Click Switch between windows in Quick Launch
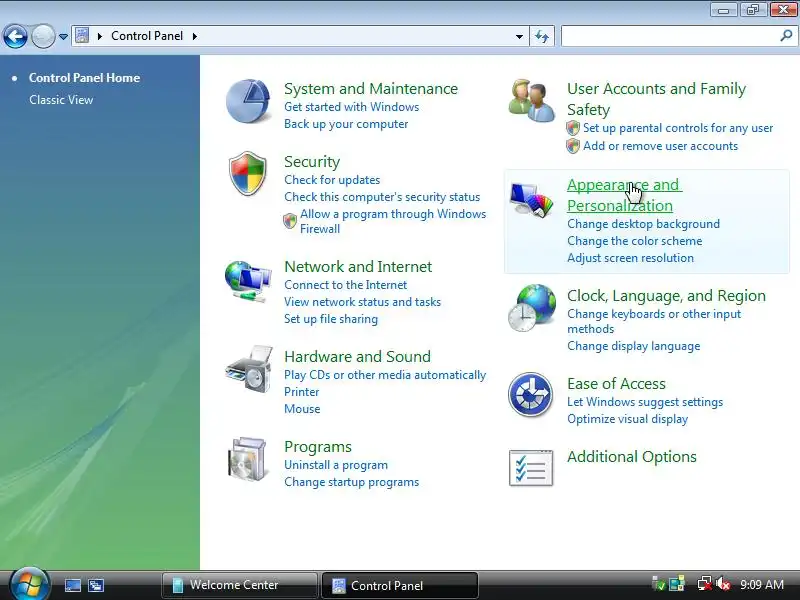The image size is (800, 600). (96, 585)
